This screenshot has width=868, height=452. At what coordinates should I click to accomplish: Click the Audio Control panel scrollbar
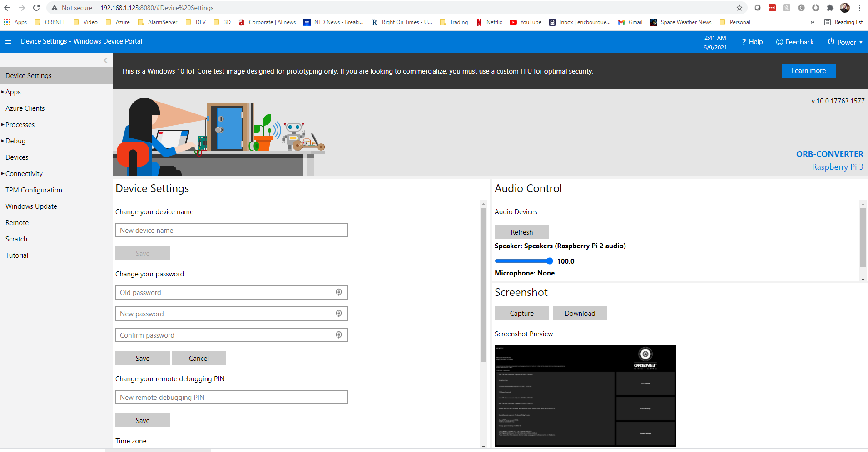pos(863,237)
